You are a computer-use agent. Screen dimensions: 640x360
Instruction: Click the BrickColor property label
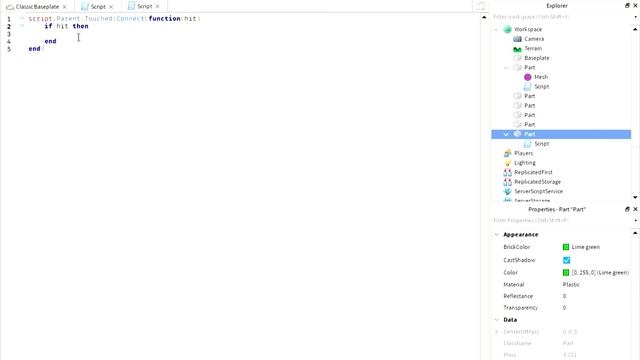[x=516, y=247]
